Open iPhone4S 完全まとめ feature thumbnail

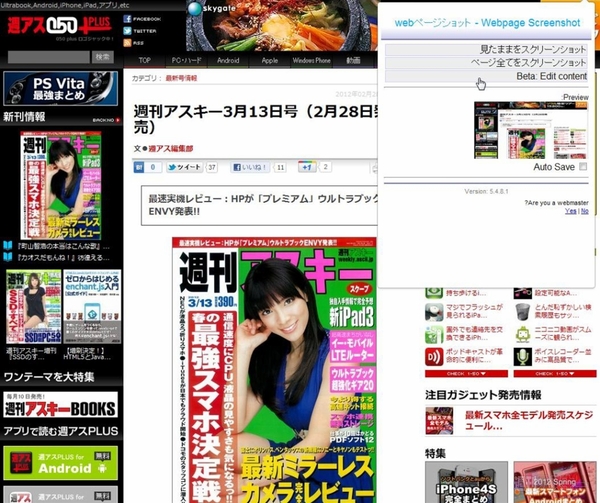coord(466,482)
